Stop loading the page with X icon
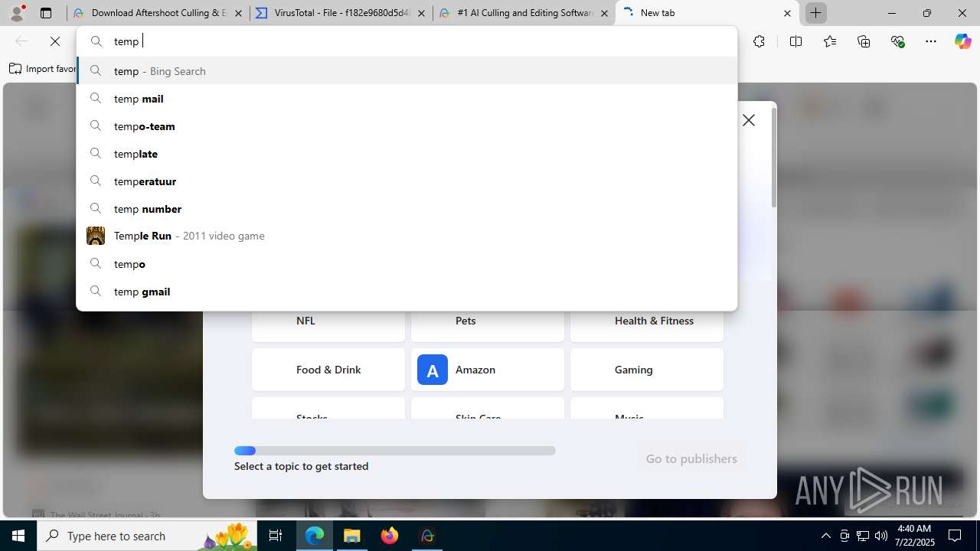Viewport: 980px width, 551px height. click(x=55, y=41)
